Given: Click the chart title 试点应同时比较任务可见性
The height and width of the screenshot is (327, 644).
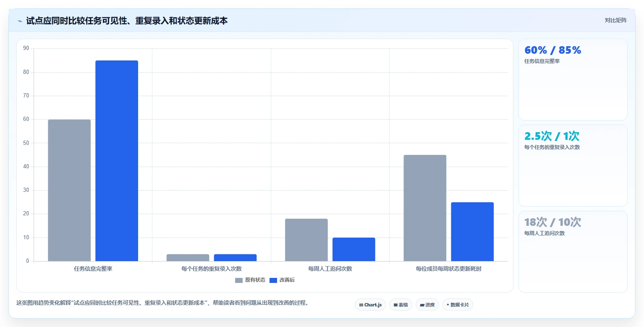Looking at the screenshot, I should pyautogui.click(x=127, y=21).
